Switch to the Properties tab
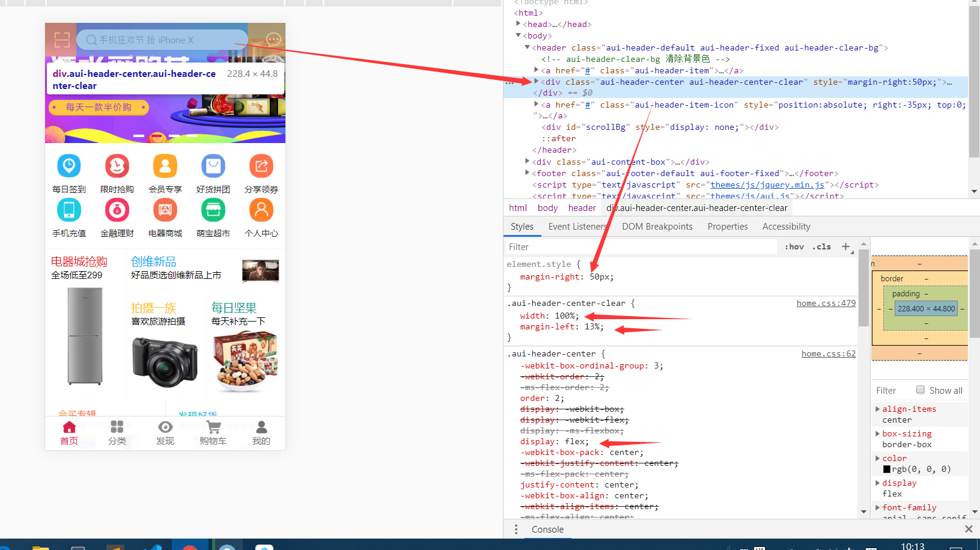980x550 pixels. tap(728, 227)
